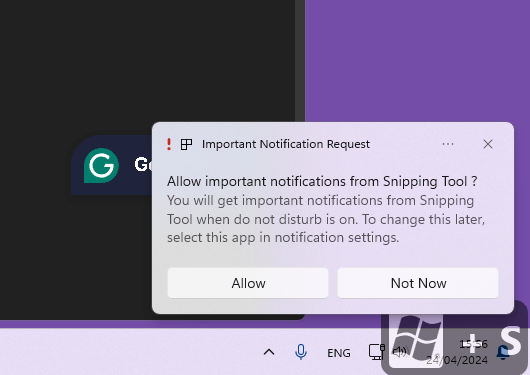Screen dimensions: 530x375
Task: Click the red exclamation priority icon
Action: (x=169, y=144)
